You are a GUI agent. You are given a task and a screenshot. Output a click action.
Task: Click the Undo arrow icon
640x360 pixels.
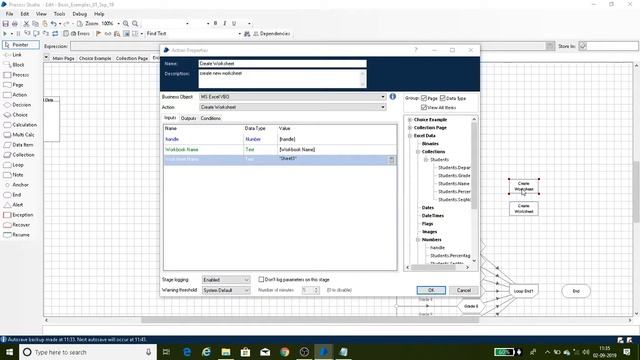click(53, 24)
